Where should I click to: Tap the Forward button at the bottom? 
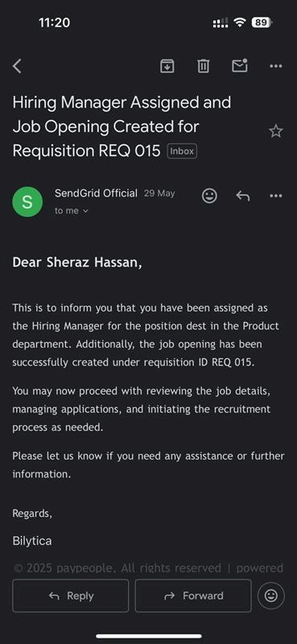(x=193, y=596)
